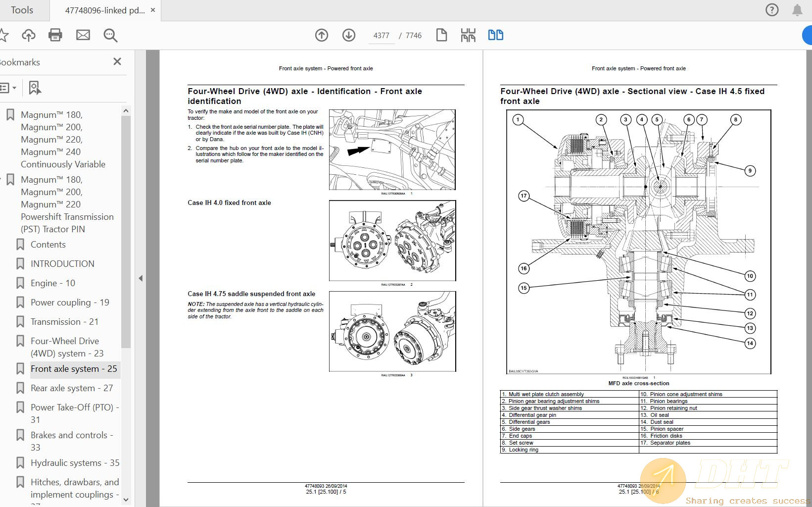The width and height of the screenshot is (812, 507).
Task: Click the find current bookmark icon
Action: tap(34, 88)
